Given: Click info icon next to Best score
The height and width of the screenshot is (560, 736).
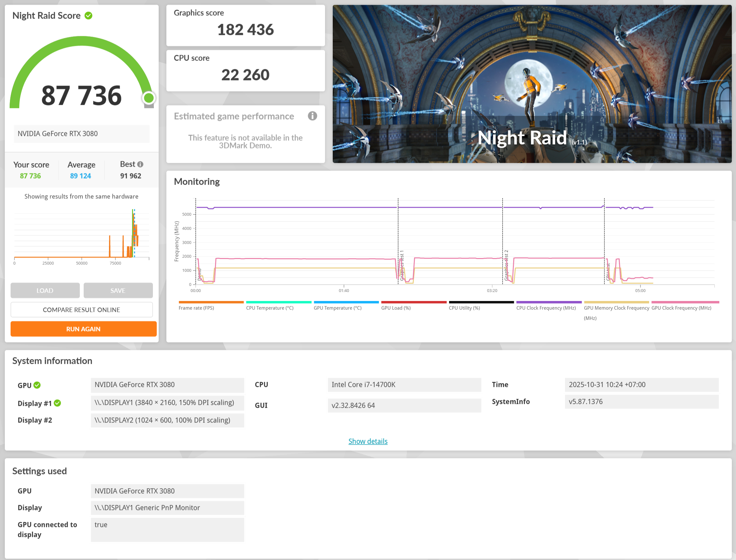Looking at the screenshot, I should [140, 164].
